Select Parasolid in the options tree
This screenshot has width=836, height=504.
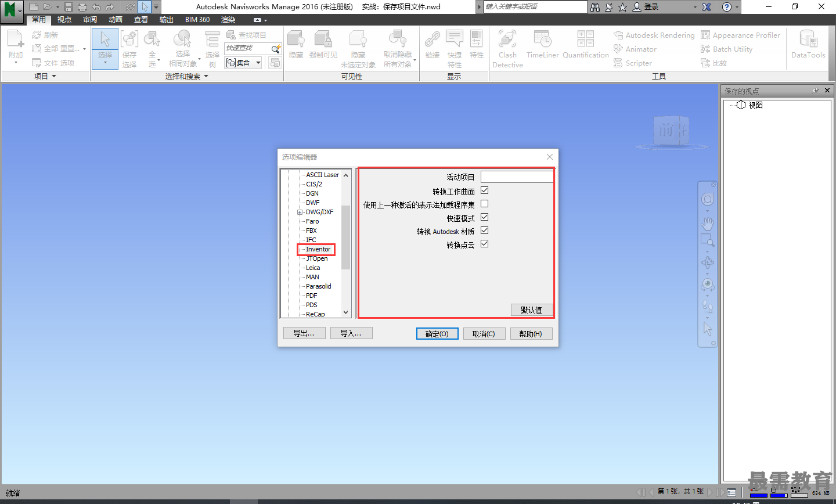pos(319,286)
